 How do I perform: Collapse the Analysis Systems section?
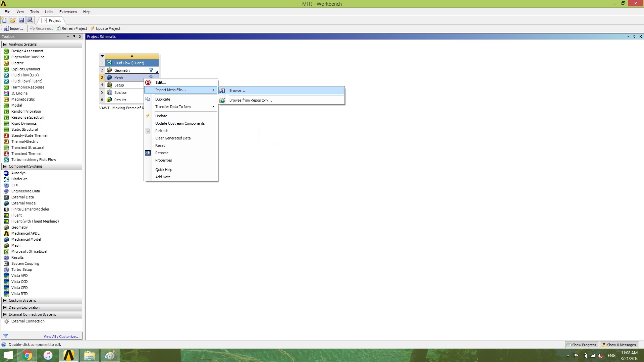(x=5, y=44)
